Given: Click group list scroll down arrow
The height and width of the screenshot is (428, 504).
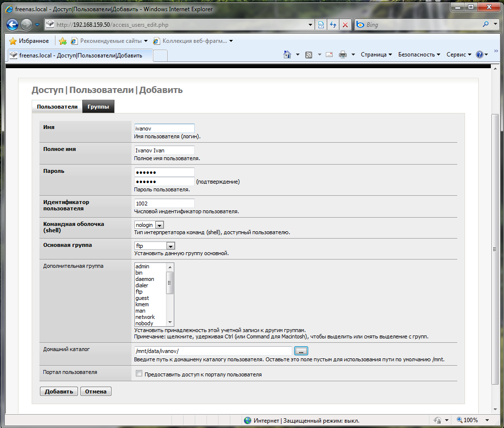Looking at the screenshot, I should pyautogui.click(x=170, y=322).
